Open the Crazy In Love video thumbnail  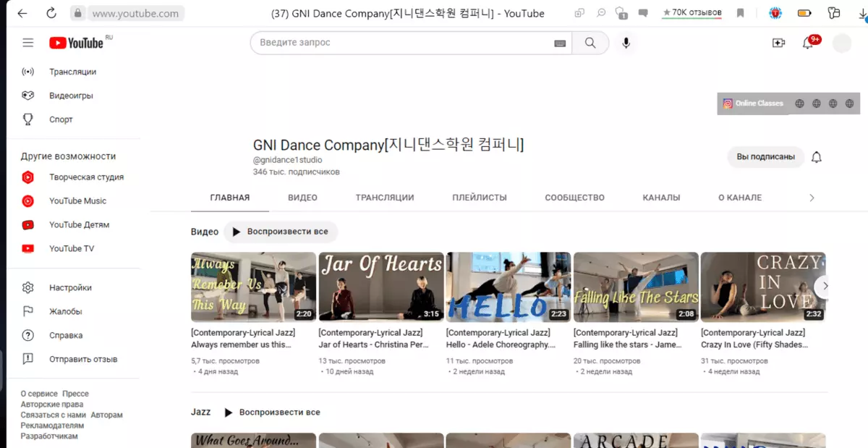click(763, 287)
